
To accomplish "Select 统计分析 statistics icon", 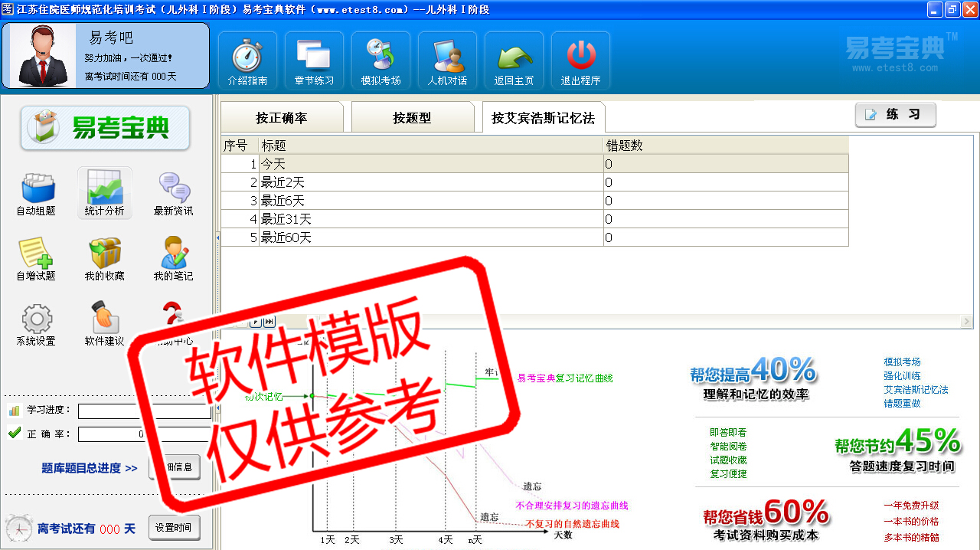I will tap(105, 193).
